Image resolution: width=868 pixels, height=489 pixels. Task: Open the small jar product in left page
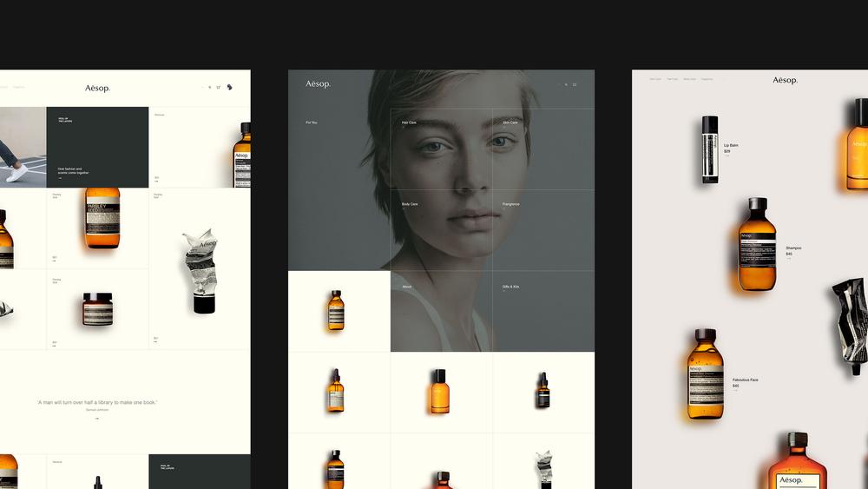(97, 309)
